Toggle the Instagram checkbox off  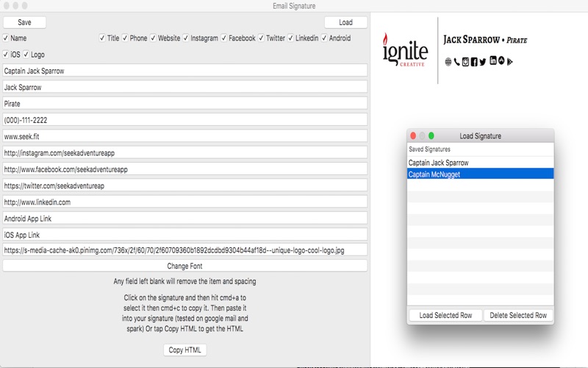point(186,38)
